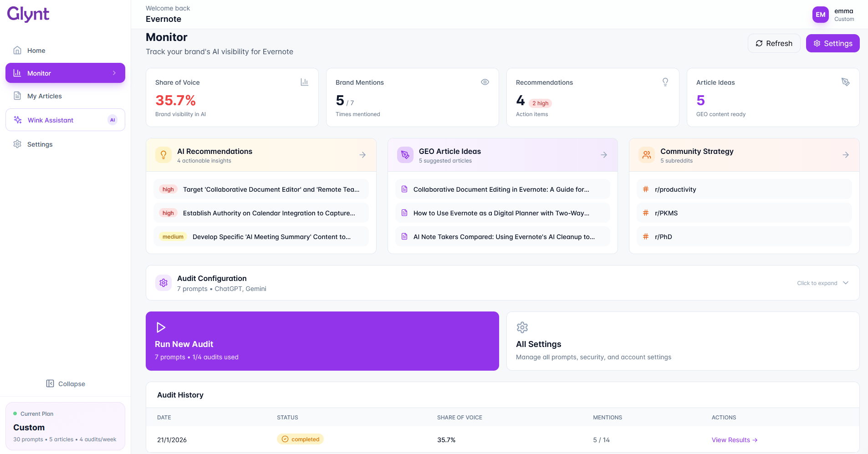Click the 21/1/2026 audit date
868x454 pixels.
[172, 440]
